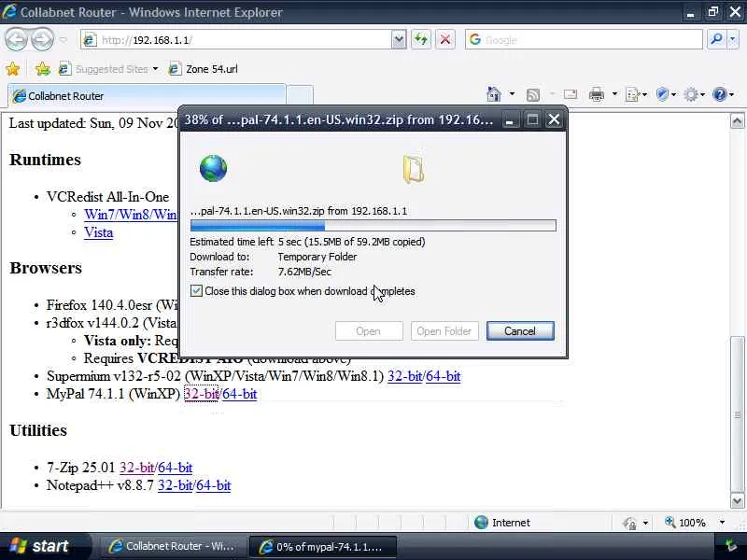747x560 pixels.
Task: Download Supermium 64-bit link
Action: (x=443, y=376)
